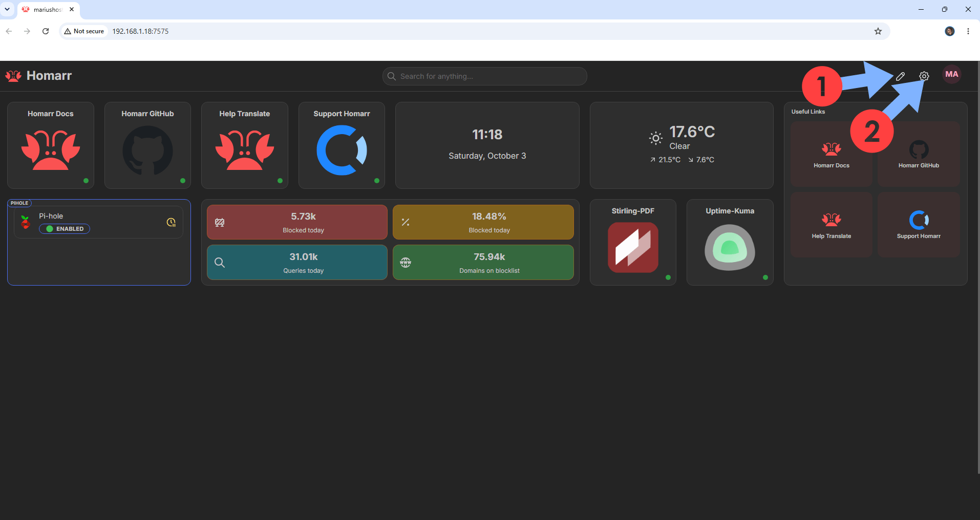Click the 31.01k Queries today card

pos(297,262)
